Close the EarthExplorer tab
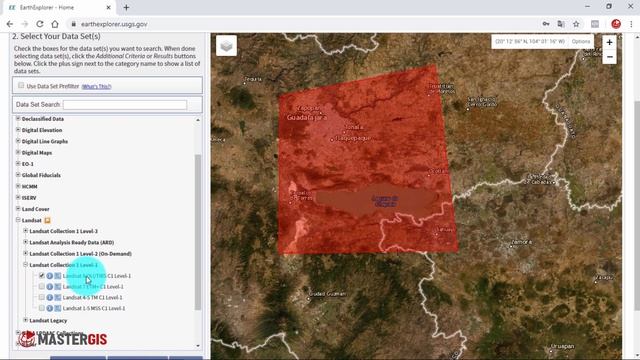The width and height of the screenshot is (640, 360). pyautogui.click(x=109, y=7)
